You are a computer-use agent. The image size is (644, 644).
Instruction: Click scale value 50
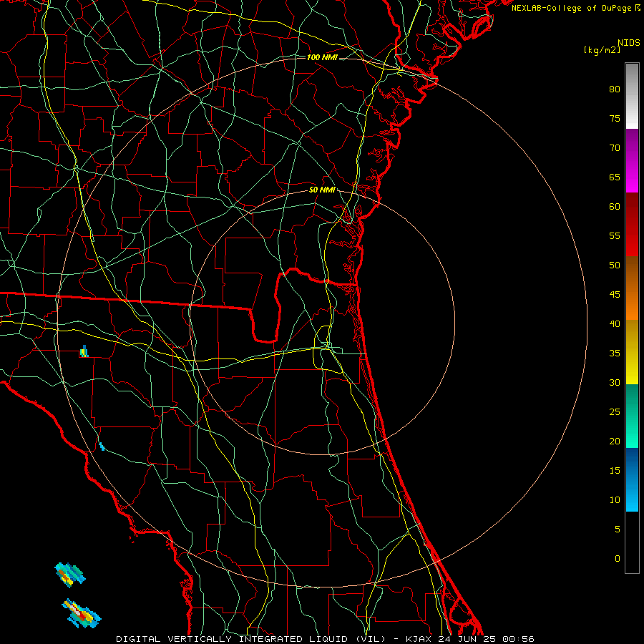(x=615, y=265)
